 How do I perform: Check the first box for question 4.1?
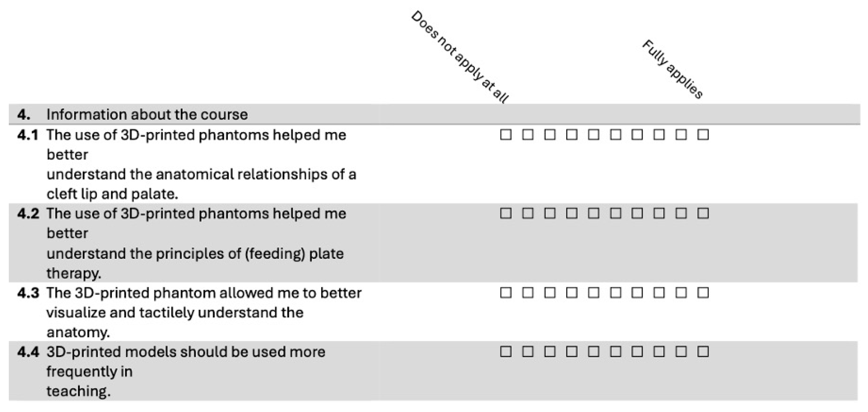coord(506,135)
